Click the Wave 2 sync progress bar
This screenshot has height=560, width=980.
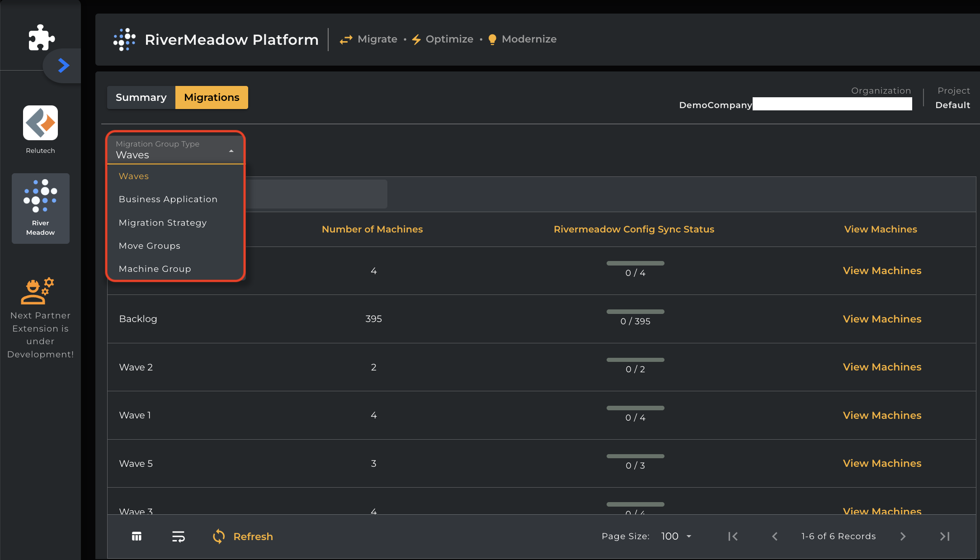(x=635, y=360)
